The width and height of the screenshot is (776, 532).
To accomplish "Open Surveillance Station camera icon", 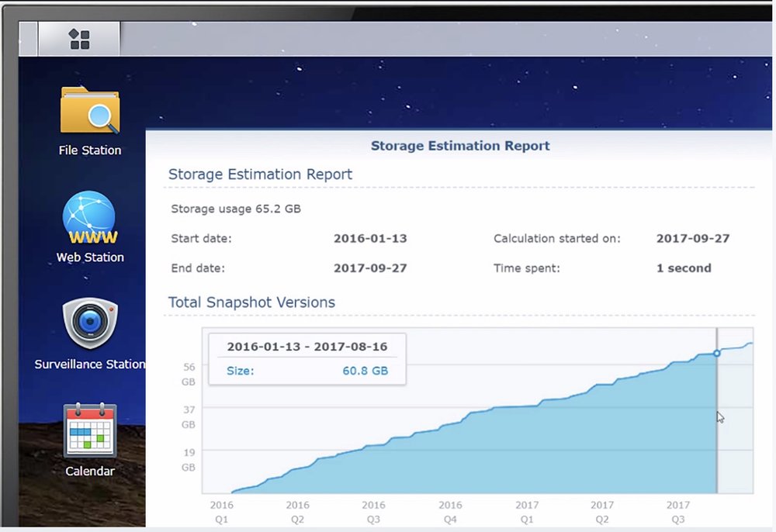I will [x=89, y=323].
